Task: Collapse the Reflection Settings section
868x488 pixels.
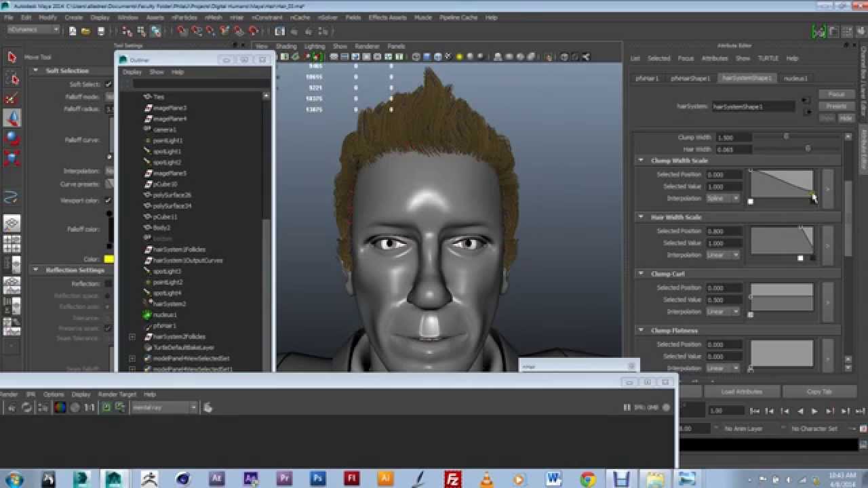Action: pos(36,270)
